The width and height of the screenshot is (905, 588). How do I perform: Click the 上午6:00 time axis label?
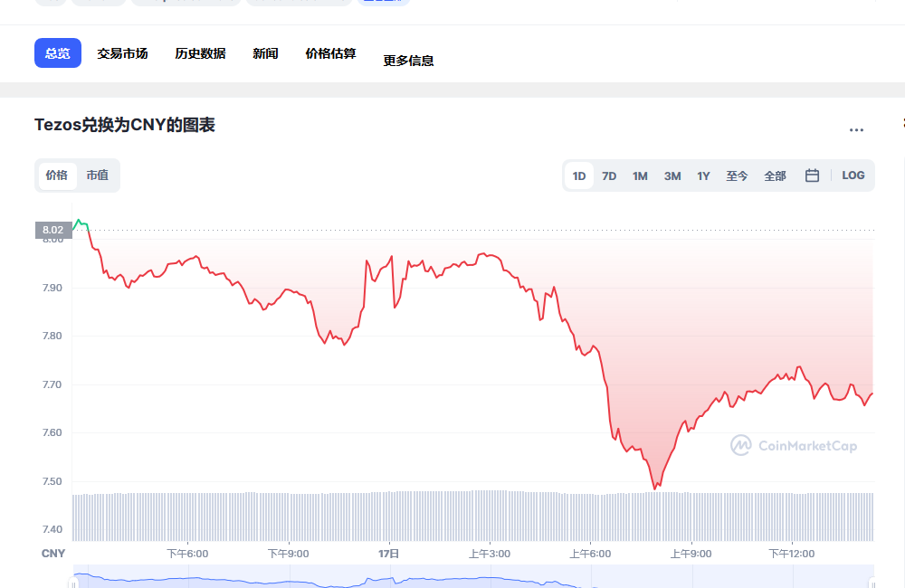click(590, 554)
